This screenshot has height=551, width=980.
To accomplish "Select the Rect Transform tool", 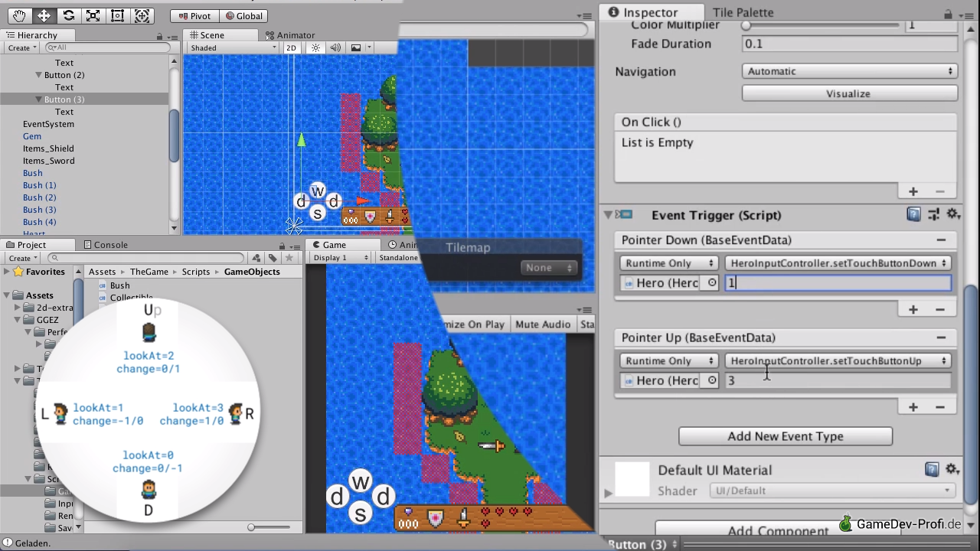I will click(x=118, y=15).
